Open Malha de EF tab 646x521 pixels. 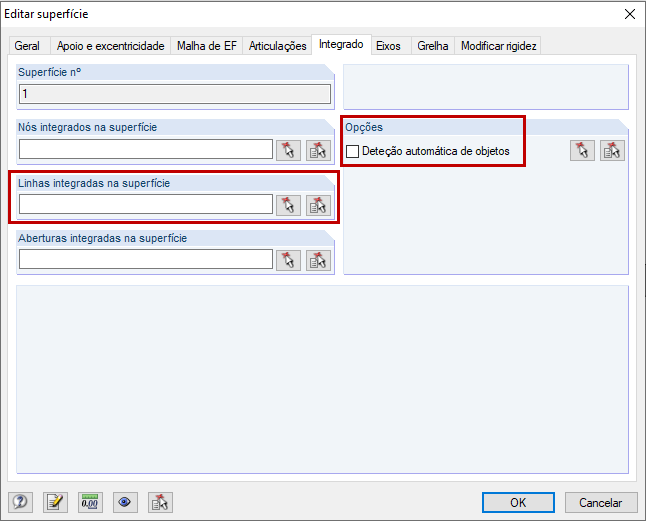(x=207, y=46)
